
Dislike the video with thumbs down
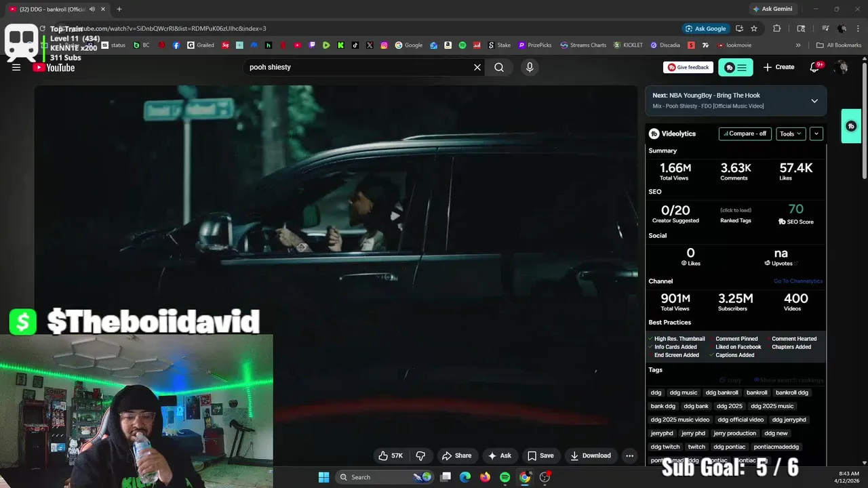tap(420, 455)
